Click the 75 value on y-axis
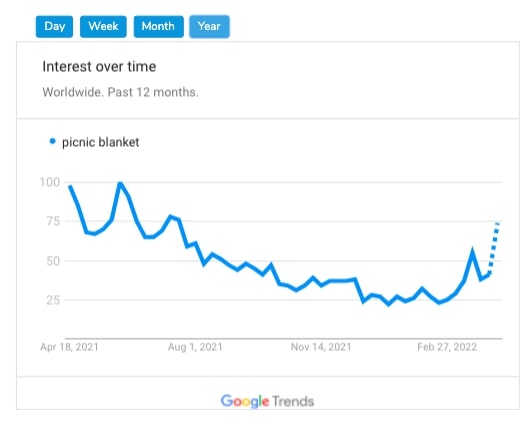Image resolution: width=529 pixels, height=429 pixels. 53,221
